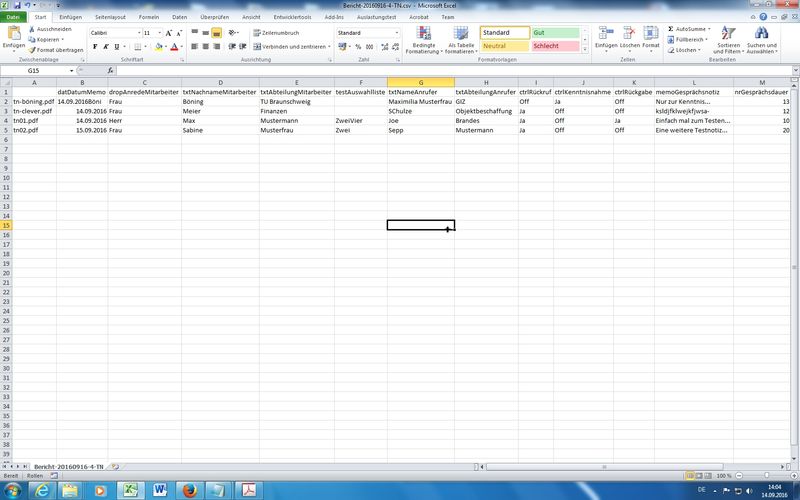800x500 pixels.
Task: Select cell containing Mustermann in row 4
Action: tap(295, 120)
